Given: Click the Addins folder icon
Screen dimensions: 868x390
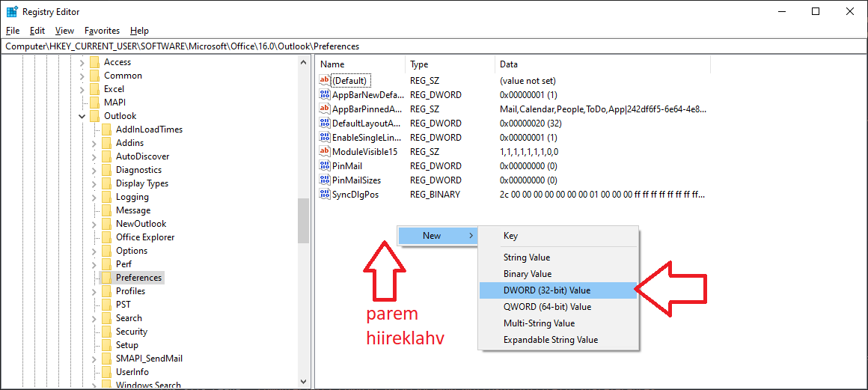Looking at the screenshot, I should click(x=106, y=143).
